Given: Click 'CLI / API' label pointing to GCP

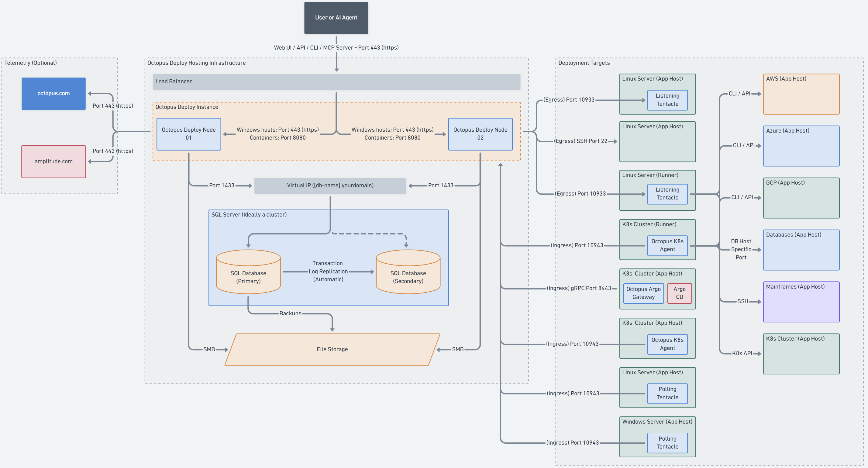Looking at the screenshot, I should coord(742,198).
